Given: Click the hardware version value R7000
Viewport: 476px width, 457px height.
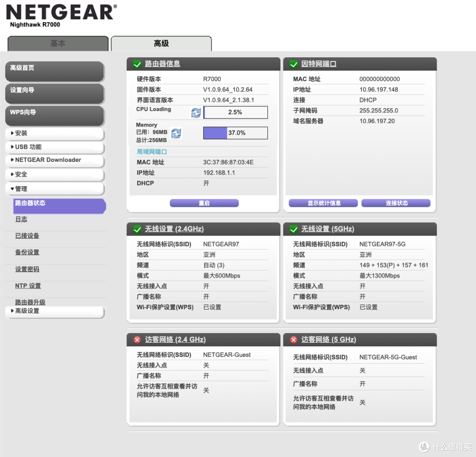Looking at the screenshot, I should pyautogui.click(x=212, y=79).
